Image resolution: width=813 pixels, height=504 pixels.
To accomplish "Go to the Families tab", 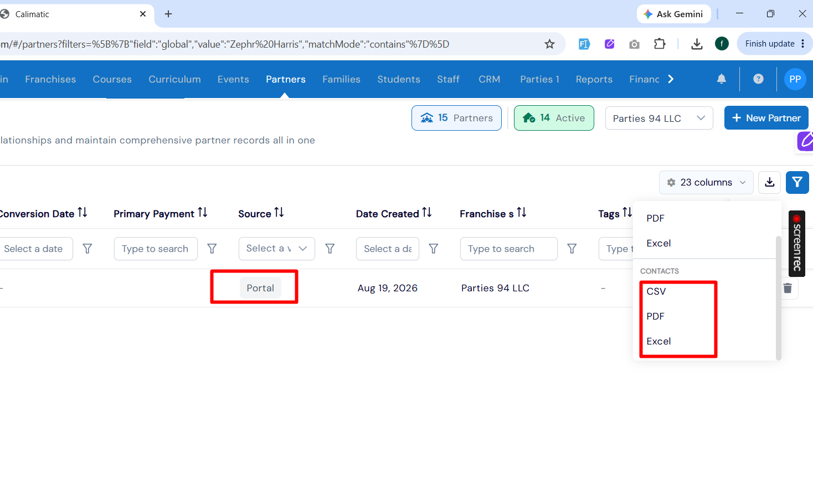I will coord(342,79).
